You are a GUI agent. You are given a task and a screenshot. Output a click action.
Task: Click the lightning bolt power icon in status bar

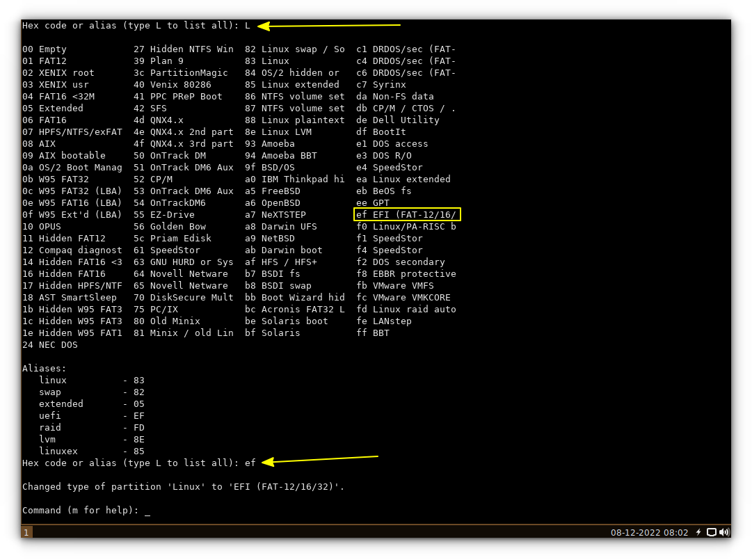click(698, 532)
